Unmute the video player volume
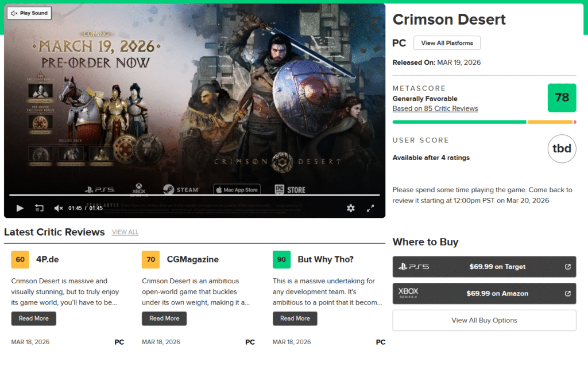Screen dimensions: 588x370 pyautogui.click(x=59, y=208)
